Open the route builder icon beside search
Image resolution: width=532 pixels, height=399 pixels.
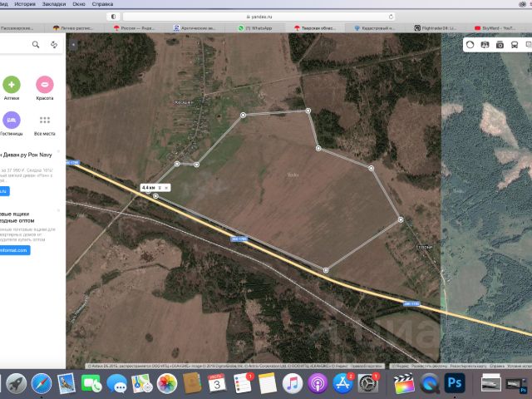[x=54, y=44]
